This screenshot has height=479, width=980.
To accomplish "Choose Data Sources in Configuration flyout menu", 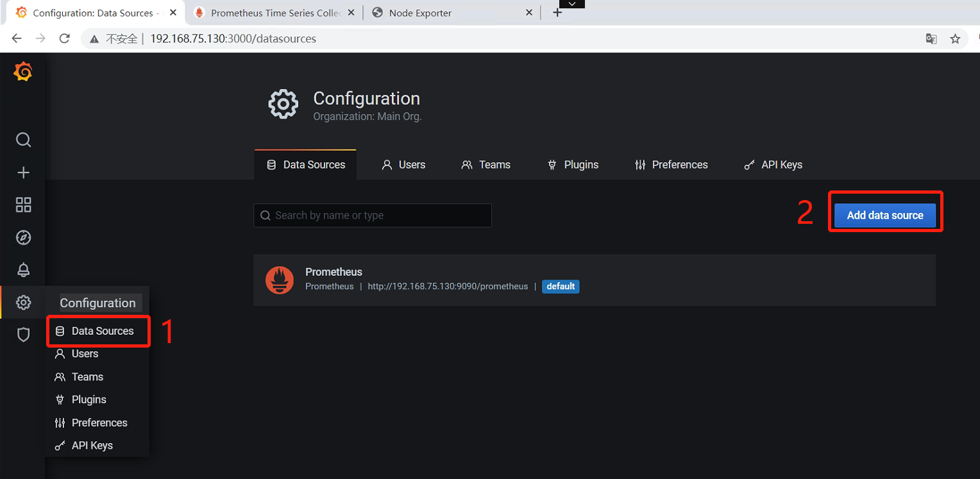I will coord(98,331).
